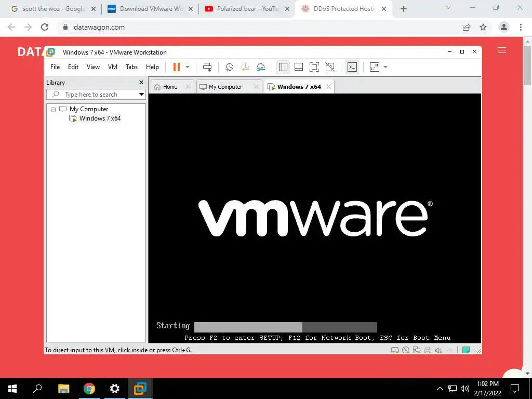The width and height of the screenshot is (532, 399).
Task: Bookmark this page with star icon
Action: tap(483, 27)
